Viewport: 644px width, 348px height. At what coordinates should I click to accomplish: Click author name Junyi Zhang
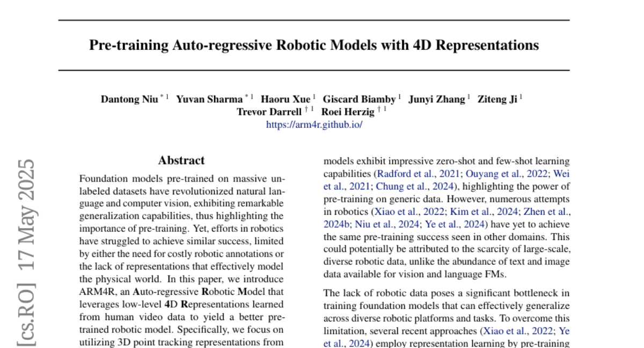point(437,99)
